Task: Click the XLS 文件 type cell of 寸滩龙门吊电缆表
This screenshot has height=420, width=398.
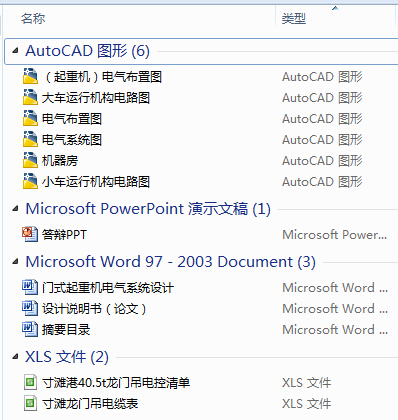Action: 307,404
